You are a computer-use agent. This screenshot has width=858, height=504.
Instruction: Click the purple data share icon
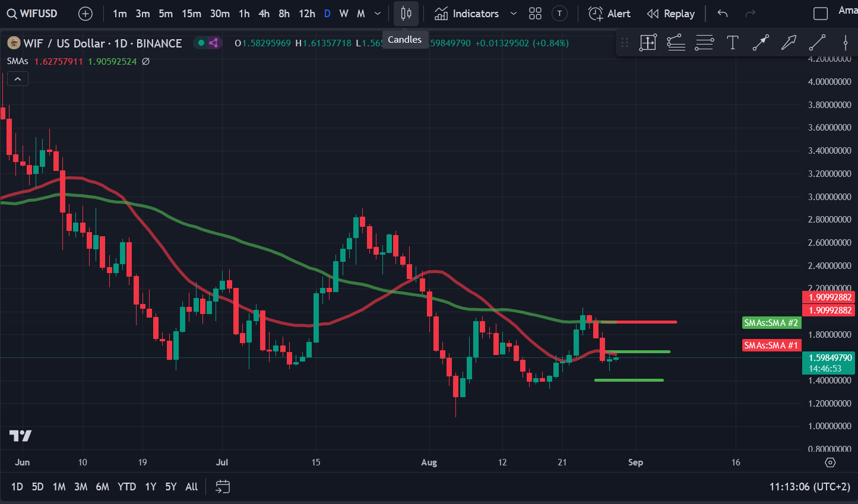point(214,43)
